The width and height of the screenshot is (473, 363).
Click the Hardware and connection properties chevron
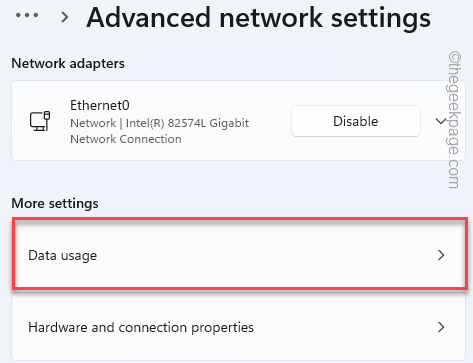(x=441, y=327)
